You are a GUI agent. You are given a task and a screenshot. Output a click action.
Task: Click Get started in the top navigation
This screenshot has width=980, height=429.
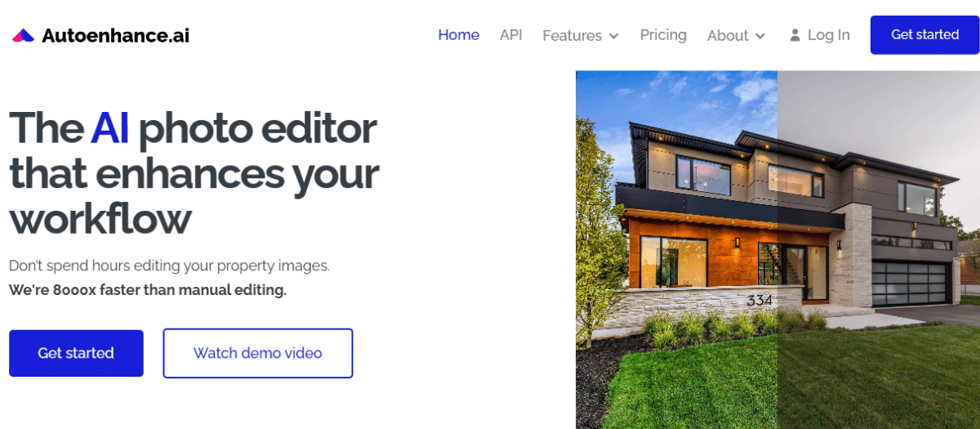click(924, 34)
